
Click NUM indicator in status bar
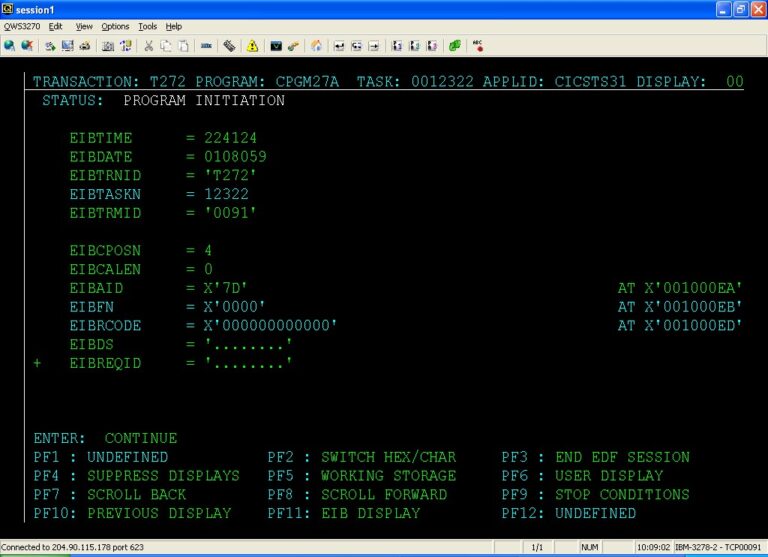[590, 548]
